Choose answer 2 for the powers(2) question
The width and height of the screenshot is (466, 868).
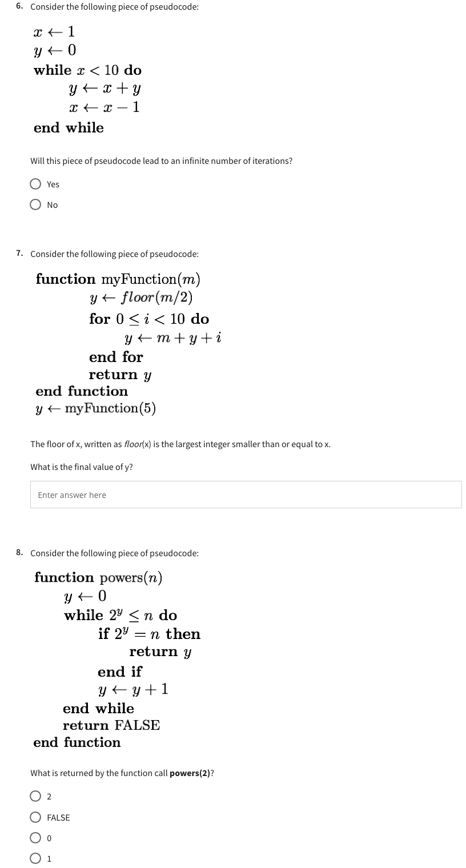pos(35,796)
